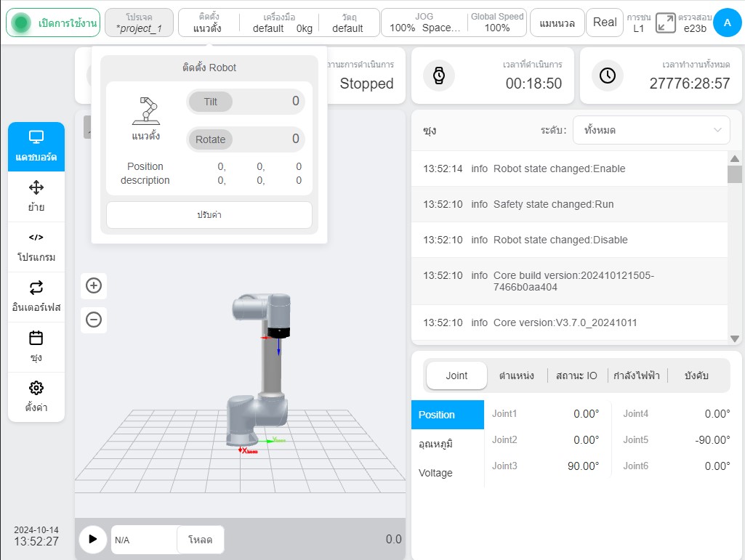Open the Log (ซุง) sidebar page

pyautogui.click(x=36, y=347)
